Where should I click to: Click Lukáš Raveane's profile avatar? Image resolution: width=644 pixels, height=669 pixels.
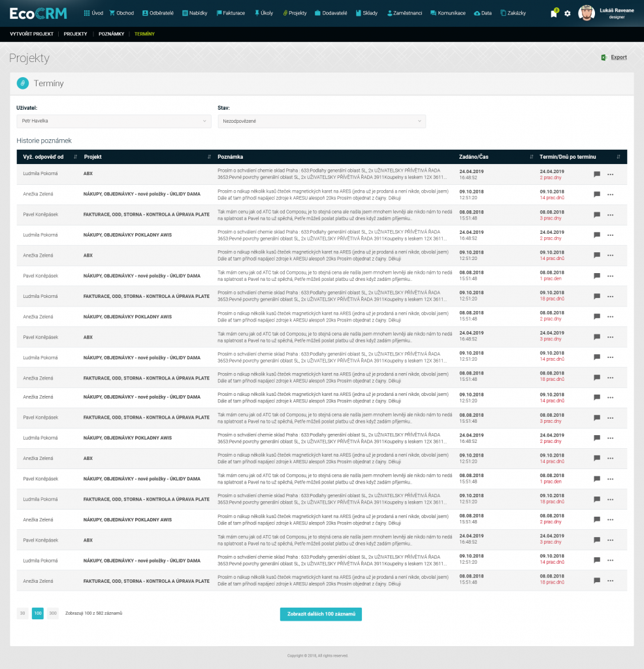point(587,13)
